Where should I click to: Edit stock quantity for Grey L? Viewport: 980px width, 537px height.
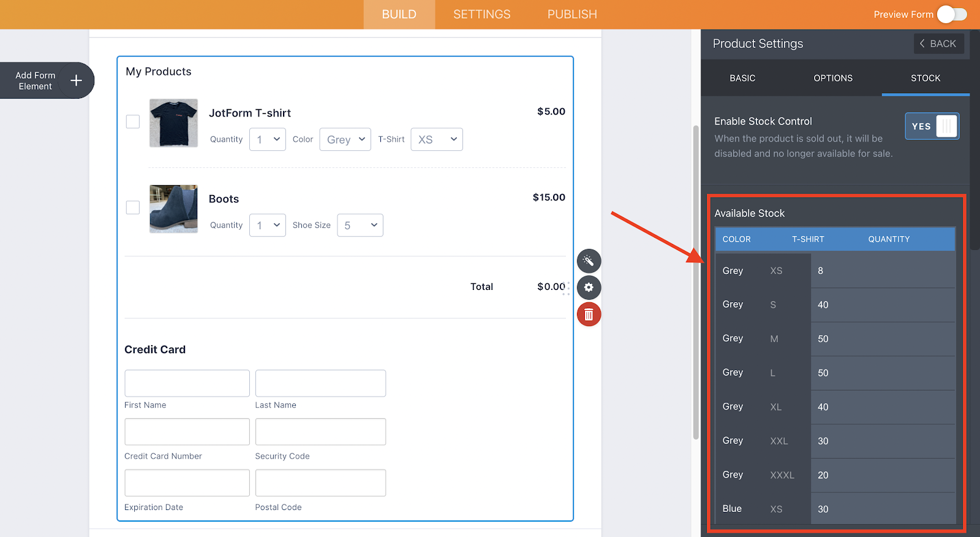883,373
